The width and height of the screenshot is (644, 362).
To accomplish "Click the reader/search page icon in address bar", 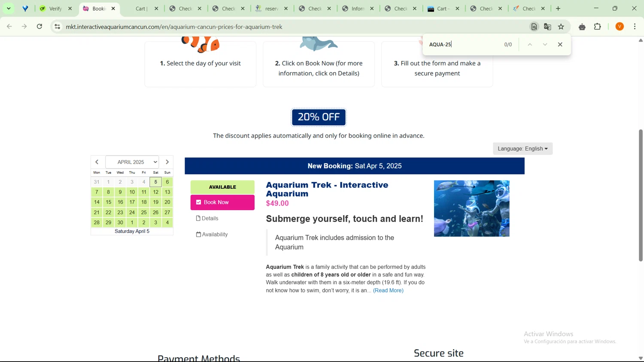I will 534,27.
